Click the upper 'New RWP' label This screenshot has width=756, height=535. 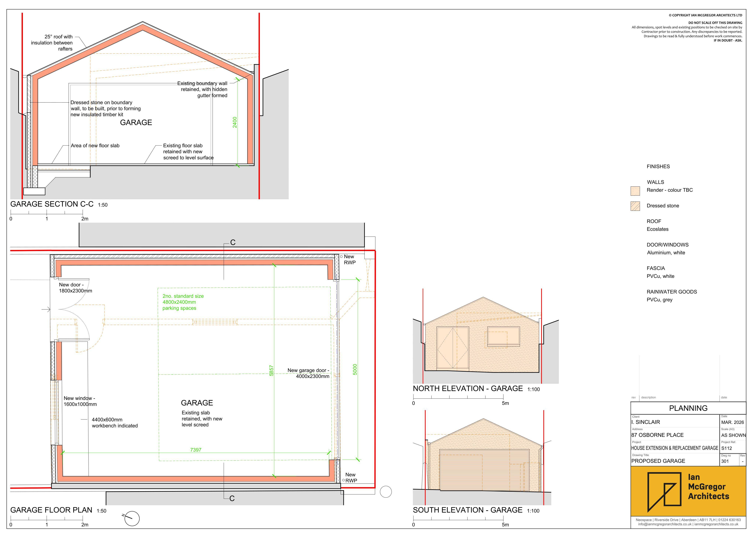[x=349, y=259]
